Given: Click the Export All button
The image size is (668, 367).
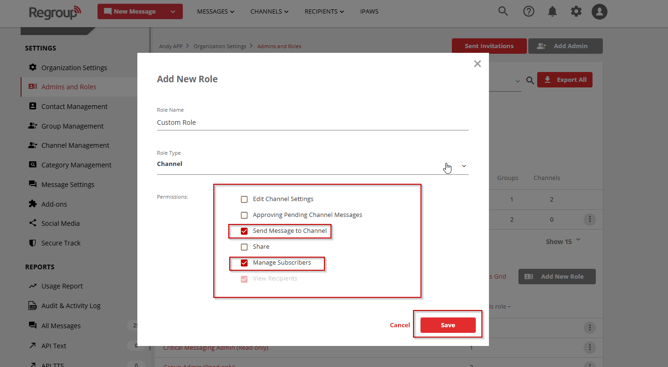Looking at the screenshot, I should click(564, 80).
